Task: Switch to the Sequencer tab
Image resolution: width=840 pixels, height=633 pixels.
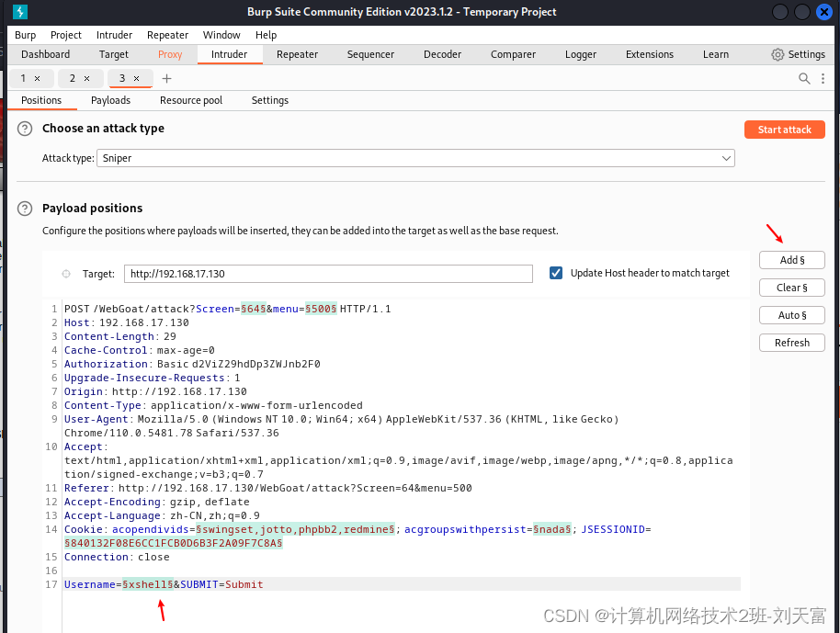Action: click(x=370, y=54)
